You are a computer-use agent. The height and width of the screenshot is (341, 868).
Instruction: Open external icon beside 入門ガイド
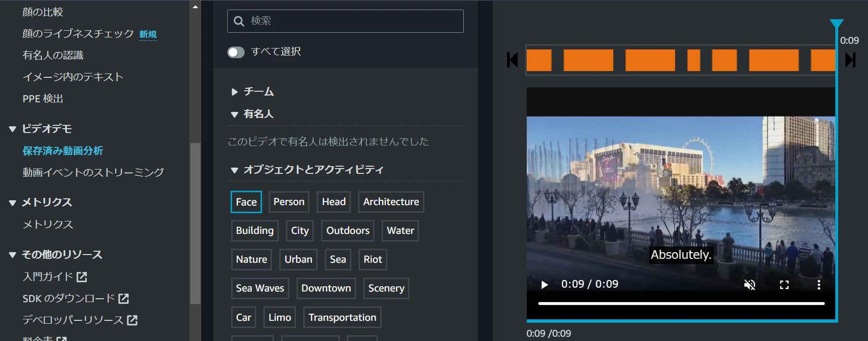pos(82,277)
